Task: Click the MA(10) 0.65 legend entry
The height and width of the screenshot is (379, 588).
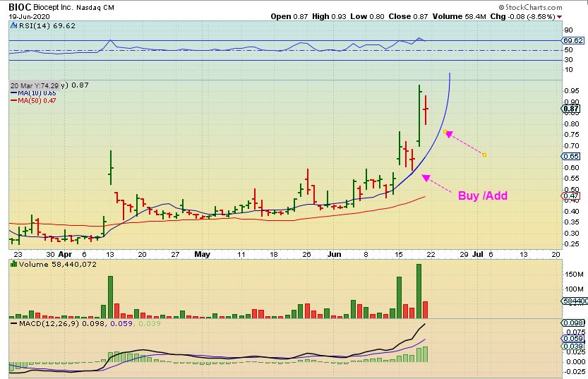Action: (x=34, y=93)
